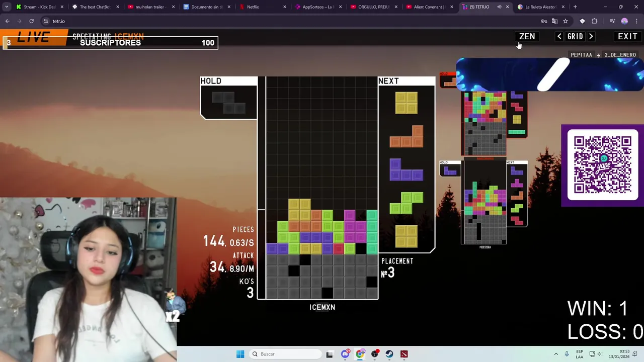The image size is (644, 362).
Task: Reload the tetr.io page
Action: 31,21
